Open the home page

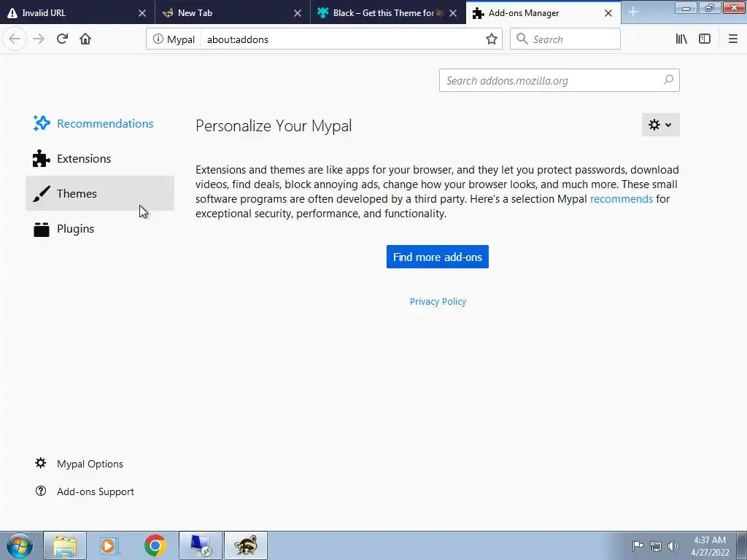click(x=85, y=39)
